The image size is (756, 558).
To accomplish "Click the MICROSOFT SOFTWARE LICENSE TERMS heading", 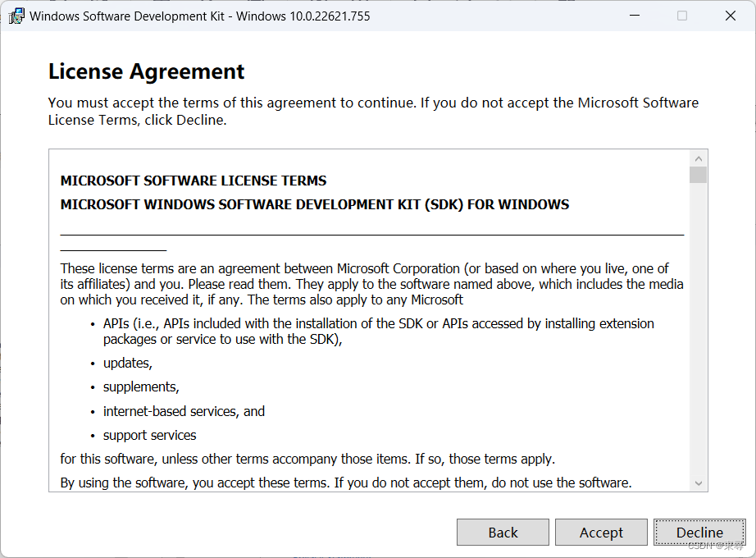I will [x=193, y=181].
